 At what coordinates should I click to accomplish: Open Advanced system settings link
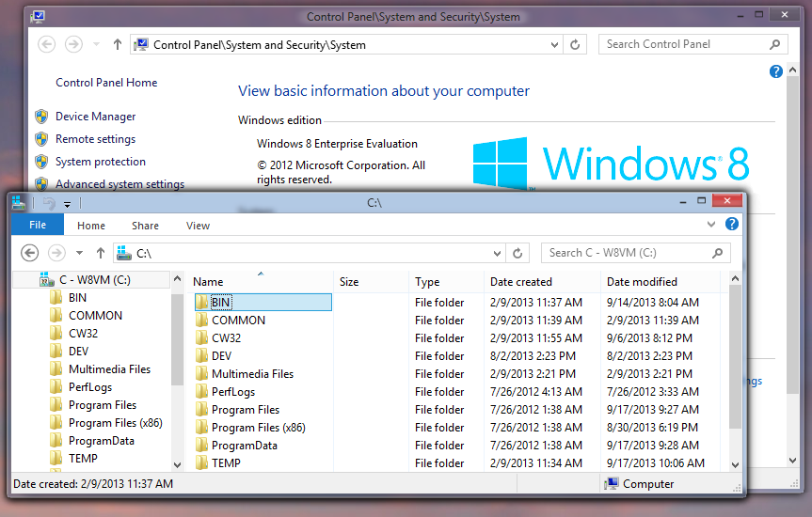(119, 184)
